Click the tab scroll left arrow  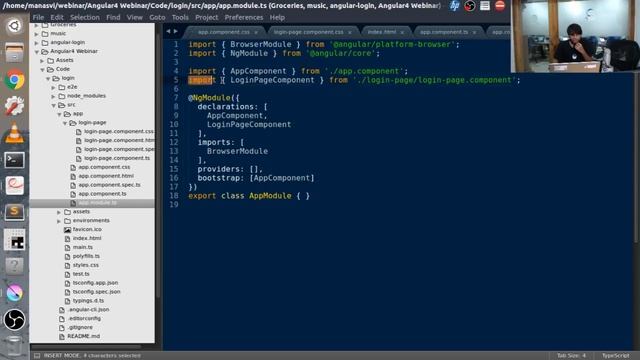click(x=168, y=31)
